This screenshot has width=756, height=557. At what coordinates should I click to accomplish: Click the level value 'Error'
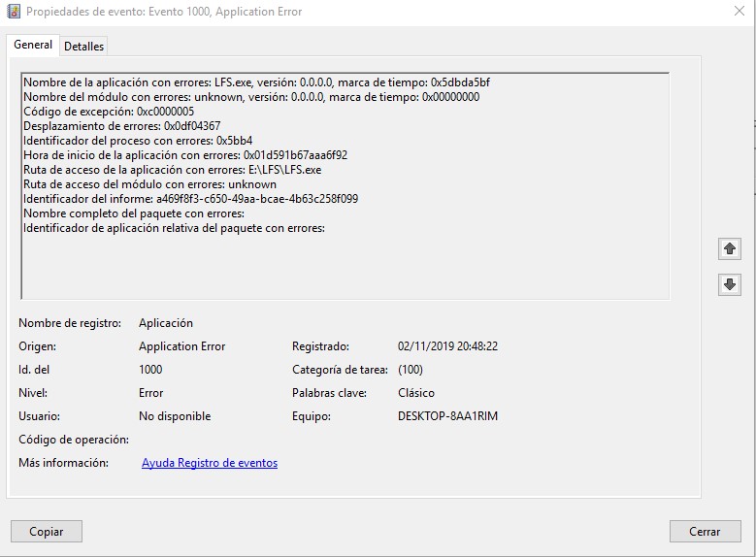[x=151, y=393]
